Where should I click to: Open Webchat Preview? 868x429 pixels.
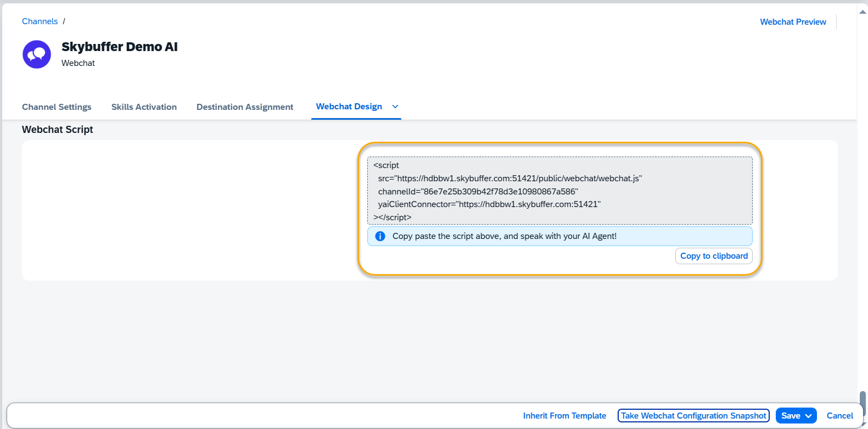(x=793, y=22)
